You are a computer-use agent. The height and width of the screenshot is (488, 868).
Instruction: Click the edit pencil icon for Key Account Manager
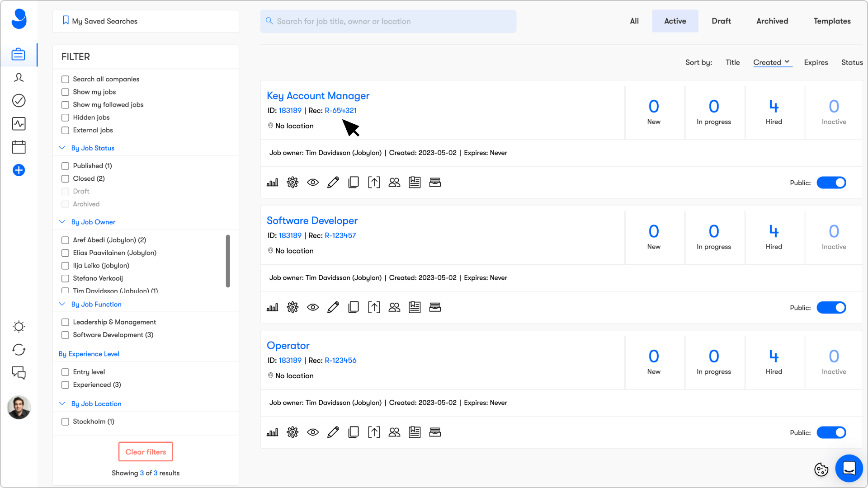click(334, 183)
